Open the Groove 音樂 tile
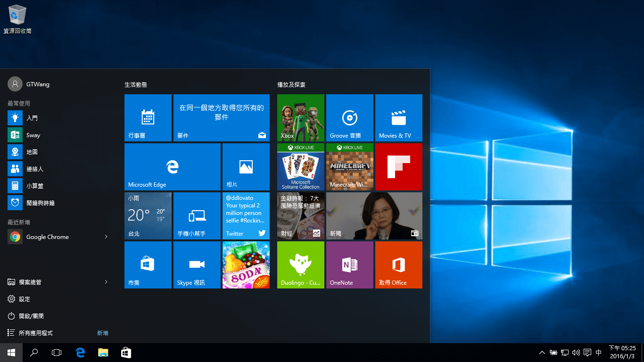The height and width of the screenshot is (362, 644). (x=349, y=118)
